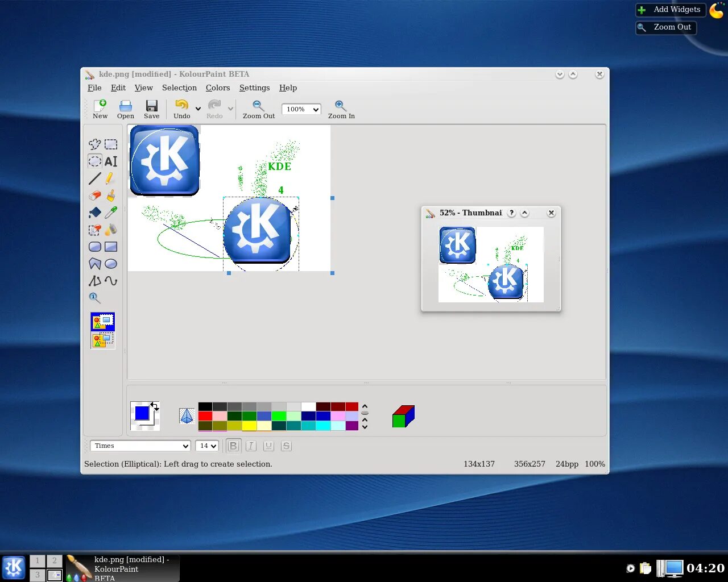
Task: Open the zoom level 100% combo box
Action: pyautogui.click(x=301, y=109)
